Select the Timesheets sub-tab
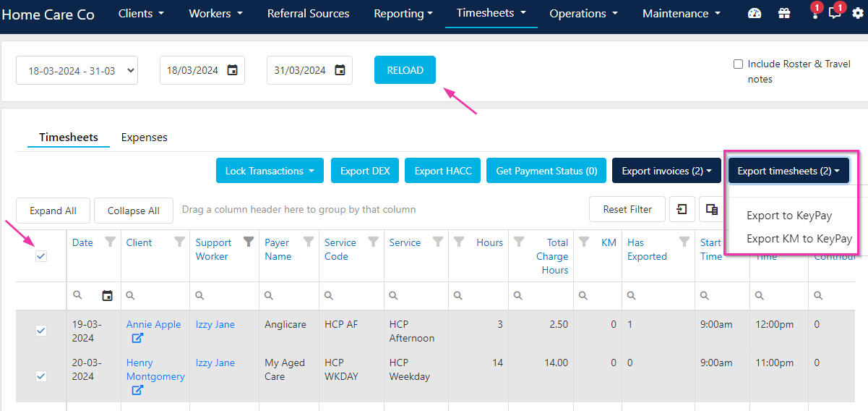Image resolution: width=868 pixels, height=411 pixels. pos(69,137)
